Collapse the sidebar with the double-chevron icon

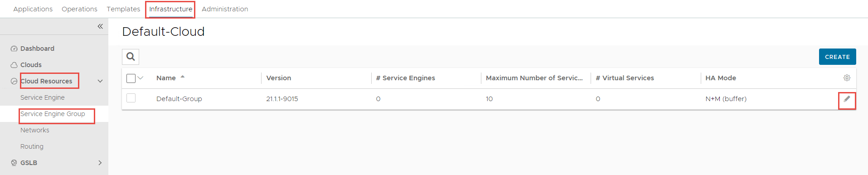[x=100, y=26]
